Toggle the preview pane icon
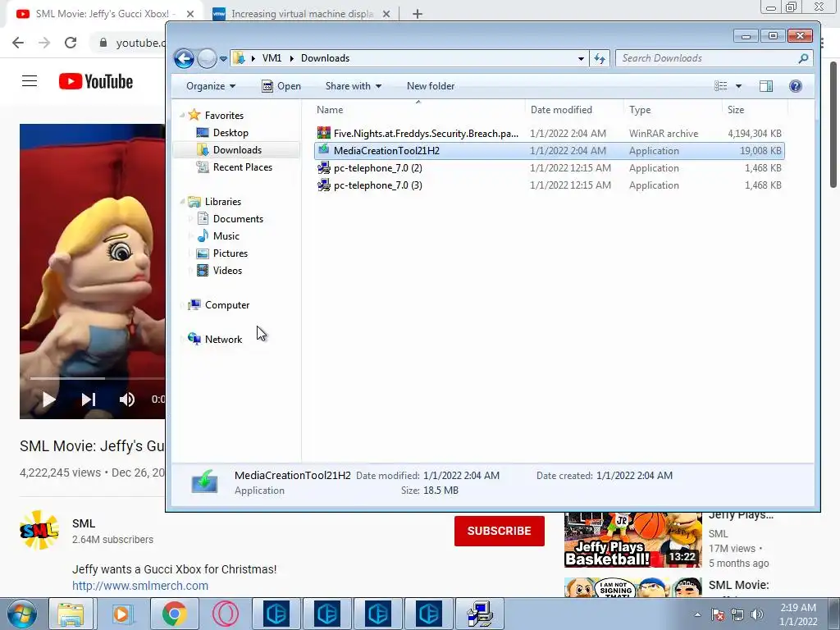 tap(766, 85)
